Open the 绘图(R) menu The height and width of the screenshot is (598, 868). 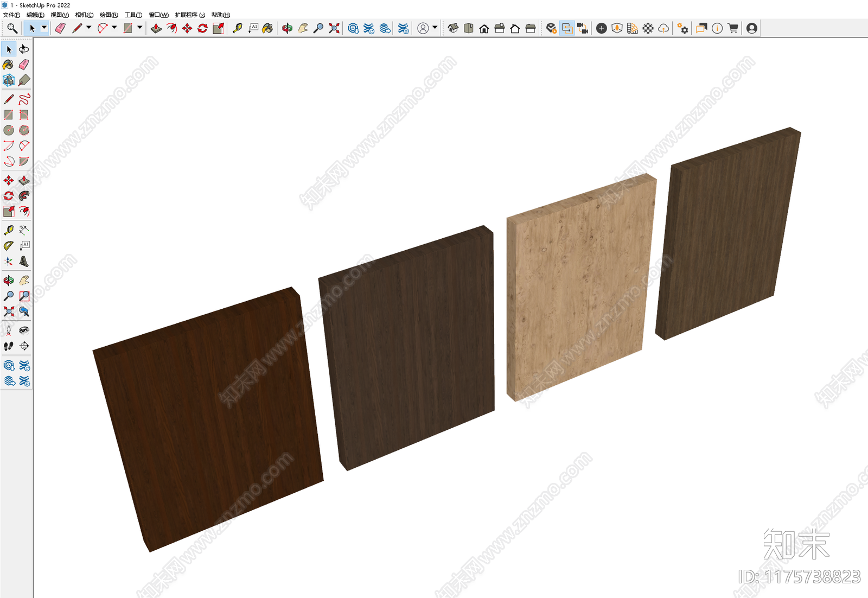click(108, 15)
